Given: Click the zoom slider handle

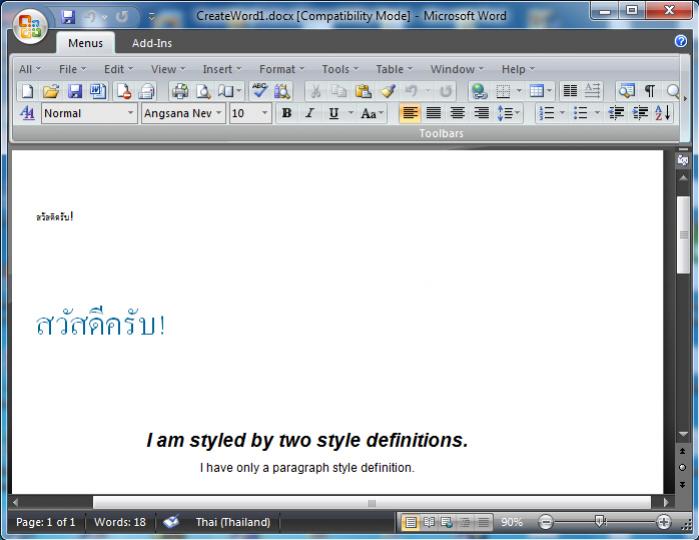Looking at the screenshot, I should click(x=599, y=522).
